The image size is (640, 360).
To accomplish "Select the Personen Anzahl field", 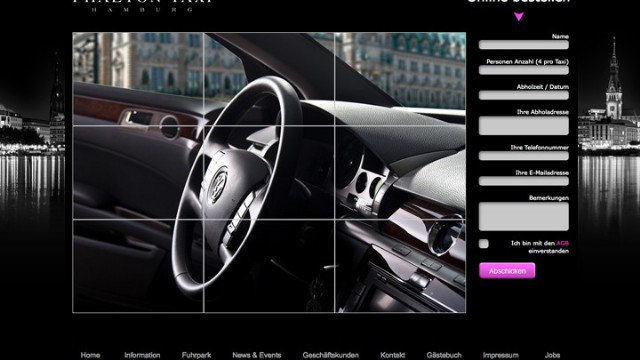I will click(524, 70).
